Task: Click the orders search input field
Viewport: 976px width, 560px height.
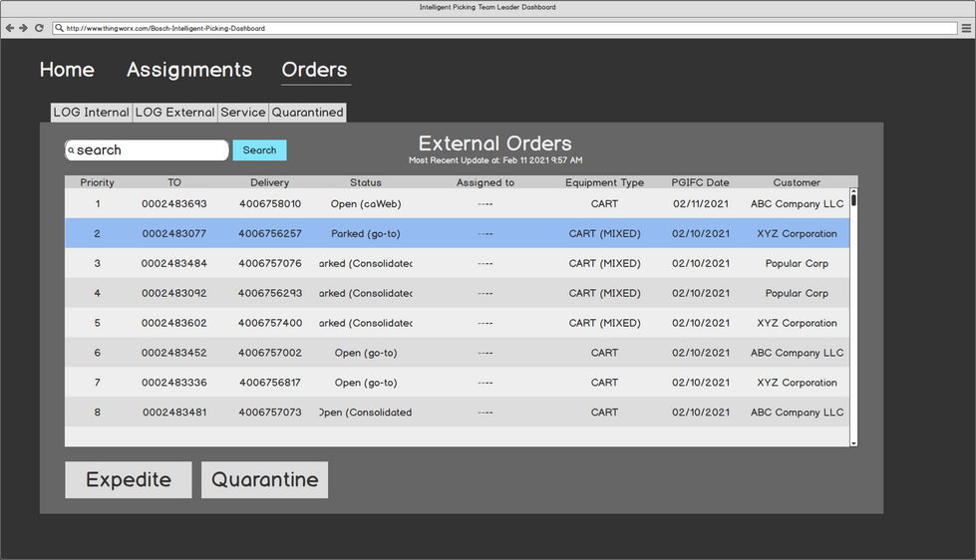Action: tap(147, 149)
